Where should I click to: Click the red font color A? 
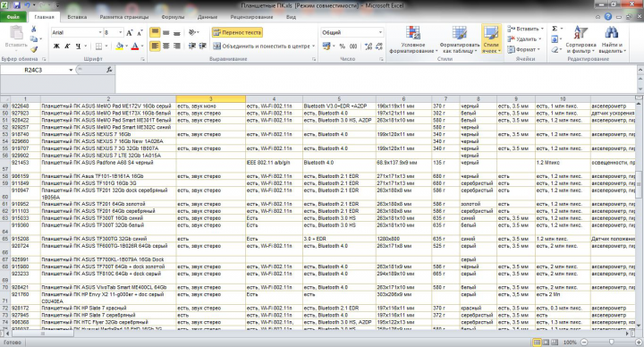pos(135,46)
